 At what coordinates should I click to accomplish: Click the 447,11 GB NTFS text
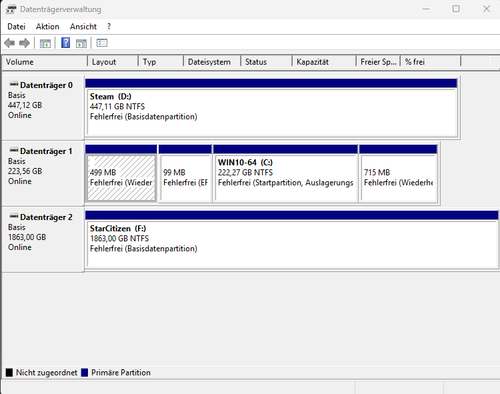click(117, 107)
